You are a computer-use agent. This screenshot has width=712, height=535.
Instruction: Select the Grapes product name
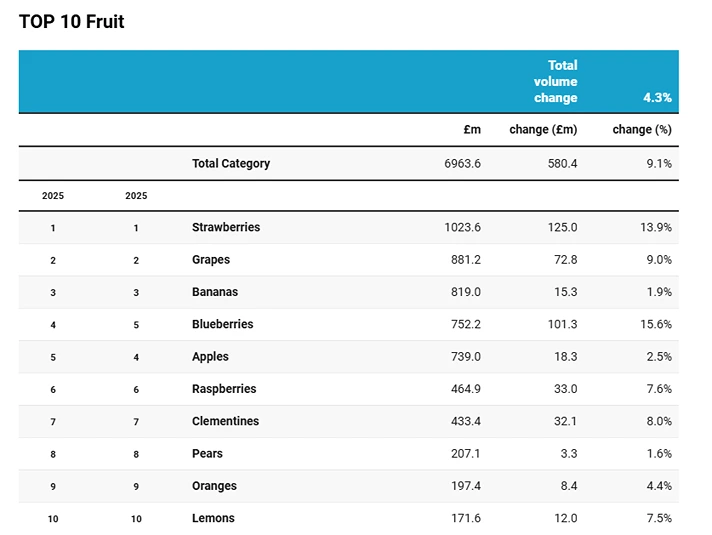210,259
